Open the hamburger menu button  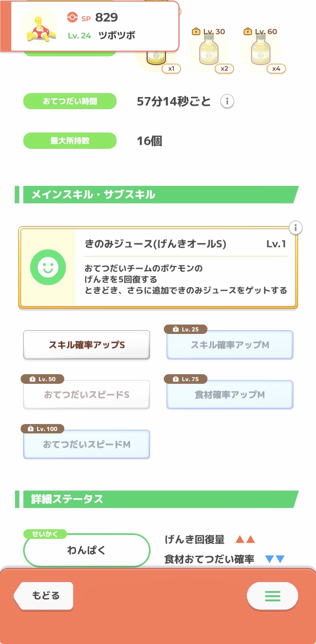pos(272,596)
